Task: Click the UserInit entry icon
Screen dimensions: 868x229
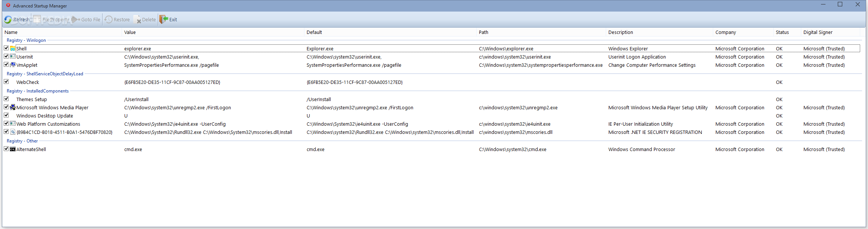Action: point(13,56)
